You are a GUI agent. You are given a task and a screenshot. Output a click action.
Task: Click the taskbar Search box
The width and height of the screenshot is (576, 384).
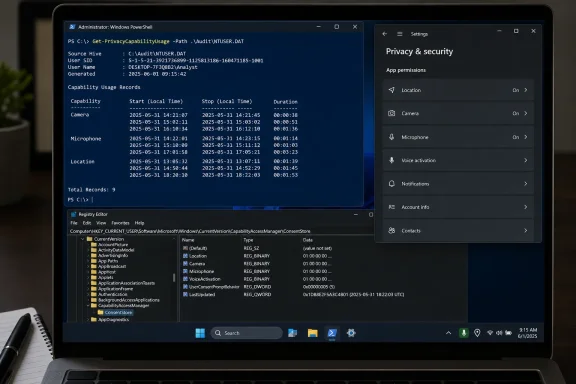pos(246,333)
